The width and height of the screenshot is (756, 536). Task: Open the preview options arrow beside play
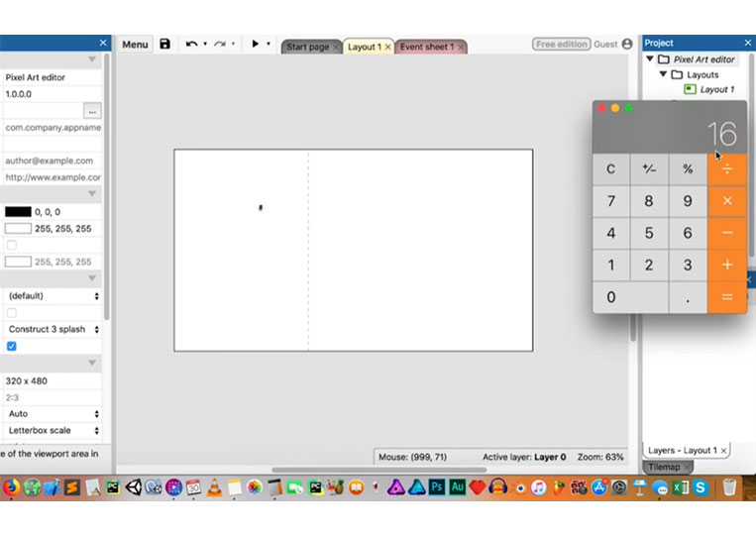point(269,44)
